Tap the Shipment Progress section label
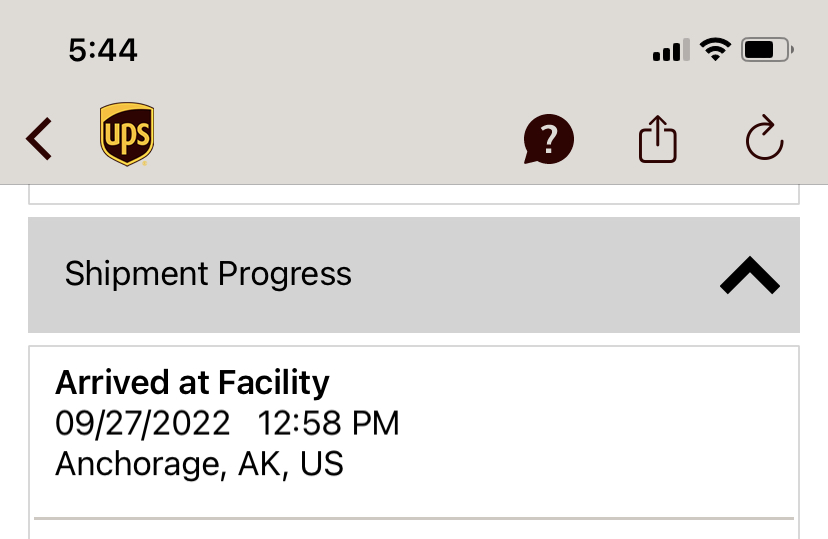Screen dimensions: 828x539 [x=208, y=274]
